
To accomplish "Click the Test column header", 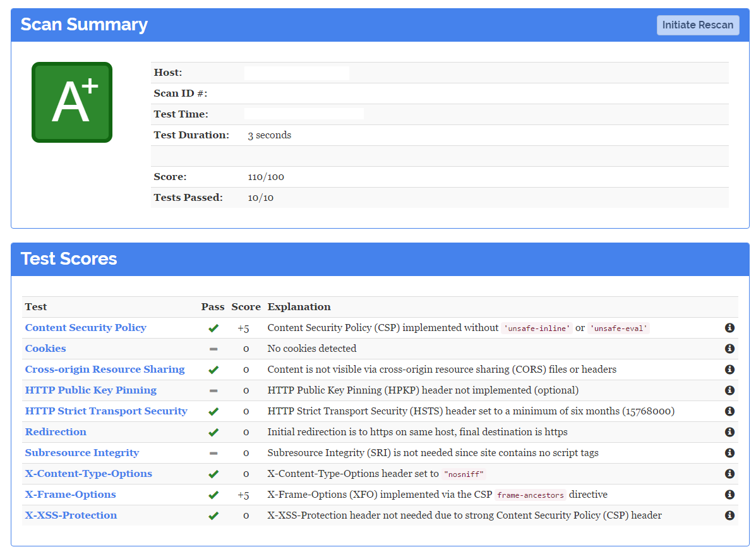I will point(36,306).
